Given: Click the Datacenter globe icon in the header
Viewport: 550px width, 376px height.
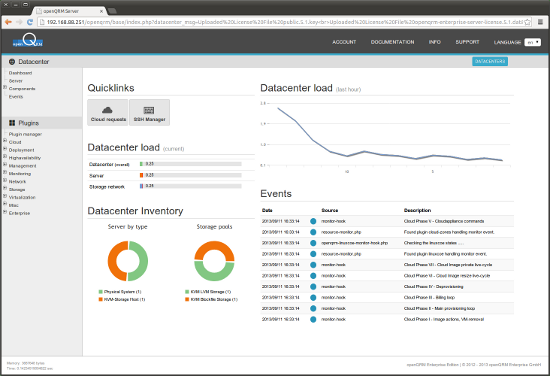Looking at the screenshot, I should point(12,62).
